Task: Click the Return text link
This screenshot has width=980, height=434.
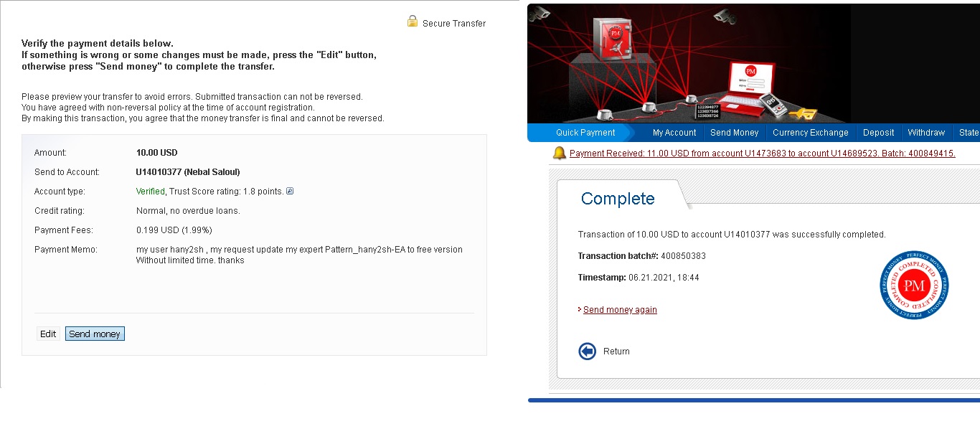Action: pyautogui.click(x=616, y=352)
